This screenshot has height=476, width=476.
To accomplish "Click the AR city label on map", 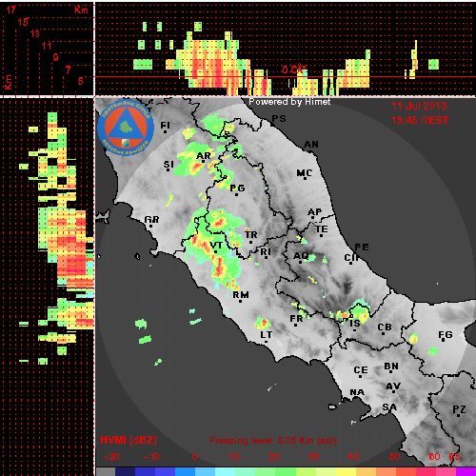I will coord(204,156).
